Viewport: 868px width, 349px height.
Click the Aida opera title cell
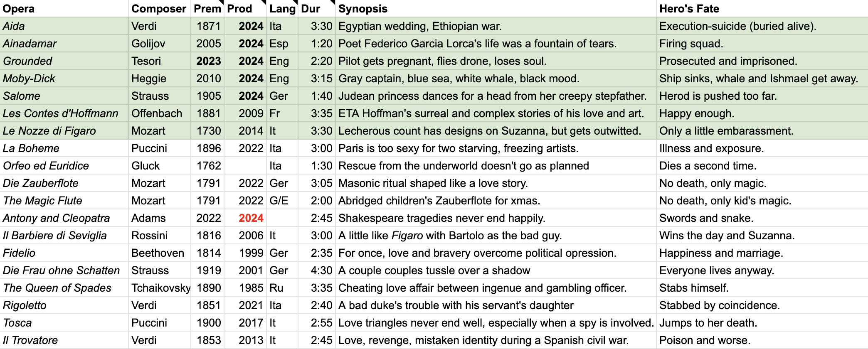point(64,26)
